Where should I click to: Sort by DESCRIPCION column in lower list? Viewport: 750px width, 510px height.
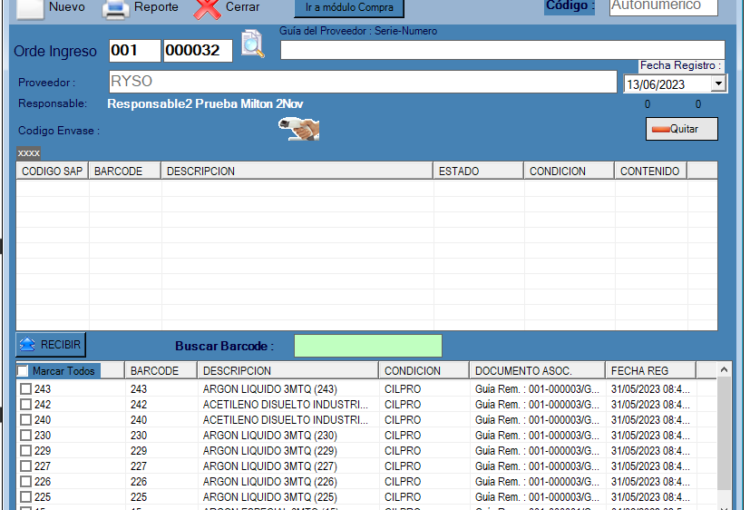(288, 371)
